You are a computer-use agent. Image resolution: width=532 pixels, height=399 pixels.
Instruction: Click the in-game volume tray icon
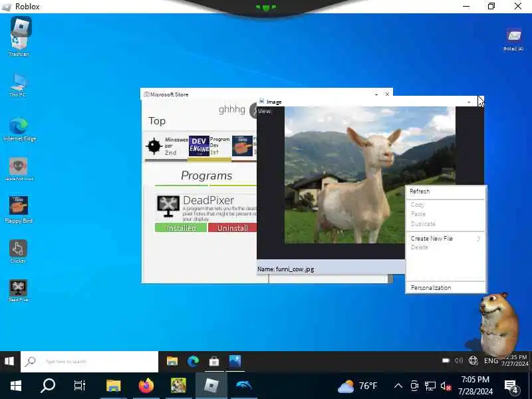pos(459,360)
